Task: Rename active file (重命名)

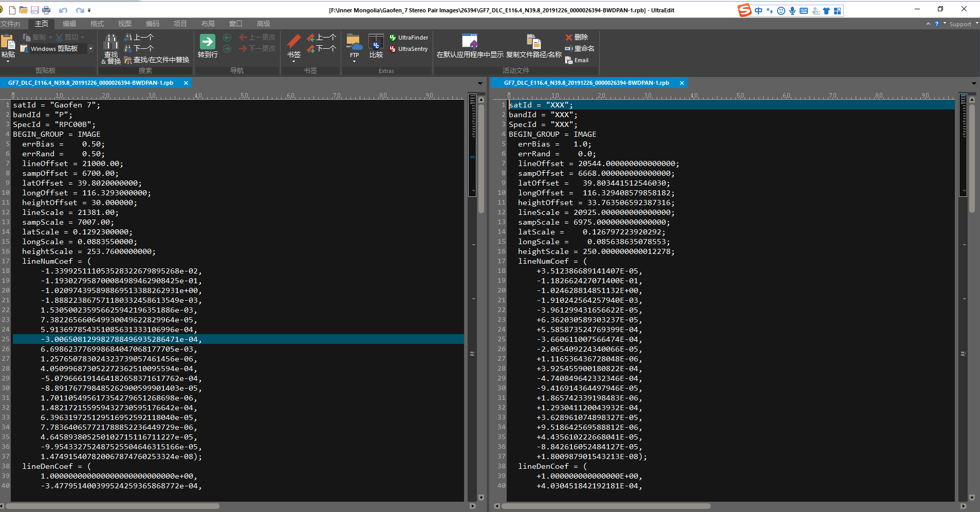Action: 580,48
